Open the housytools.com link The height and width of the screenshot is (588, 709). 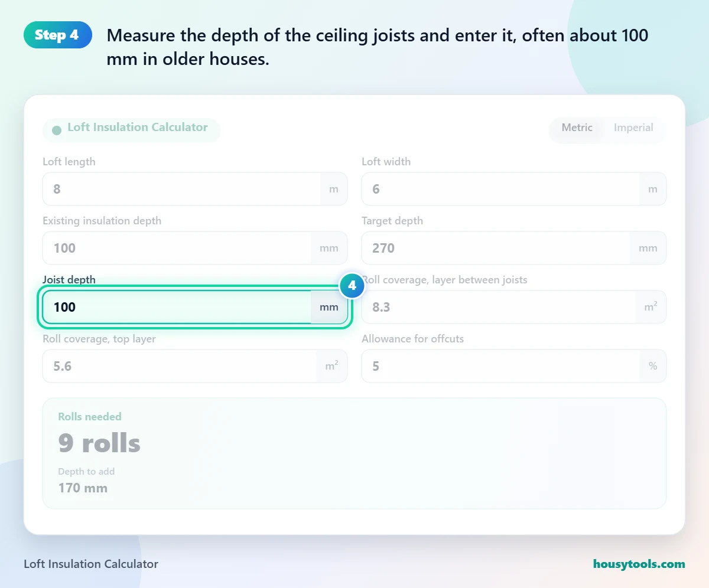[639, 564]
